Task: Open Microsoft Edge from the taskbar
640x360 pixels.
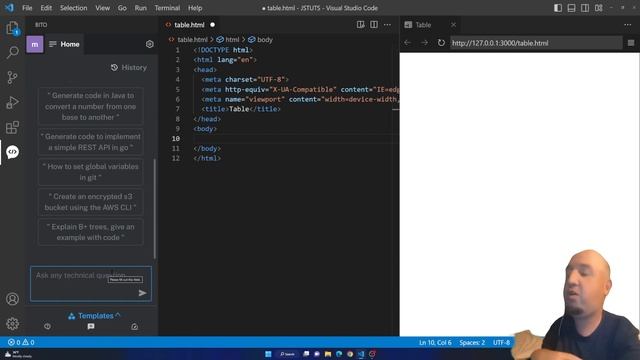Action: pos(339,354)
